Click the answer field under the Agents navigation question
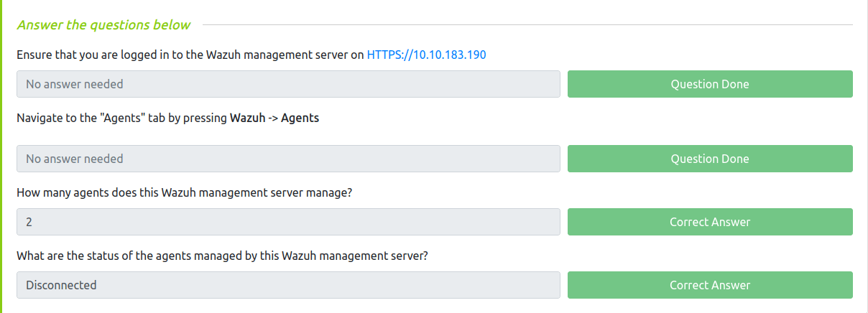868x313 pixels. point(288,159)
